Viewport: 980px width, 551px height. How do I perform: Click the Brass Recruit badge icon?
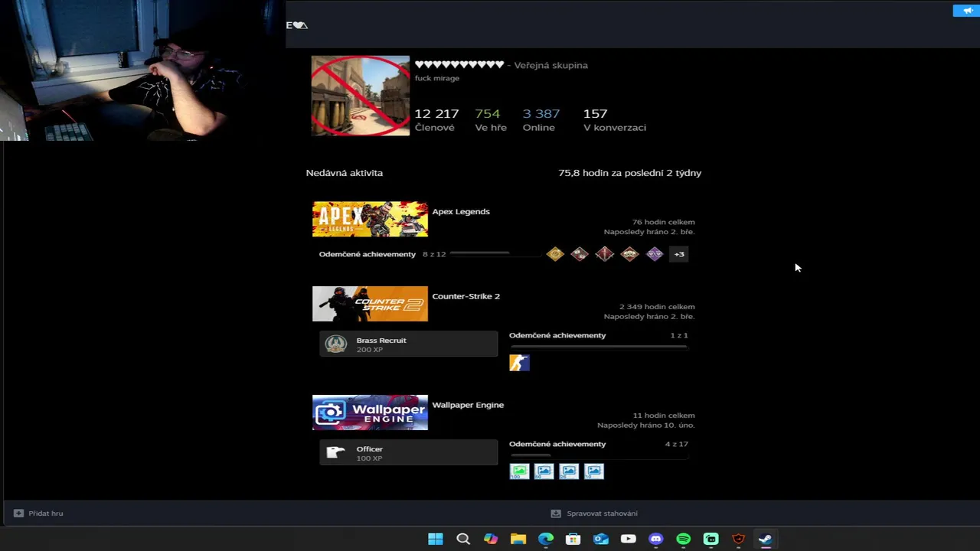(x=335, y=344)
